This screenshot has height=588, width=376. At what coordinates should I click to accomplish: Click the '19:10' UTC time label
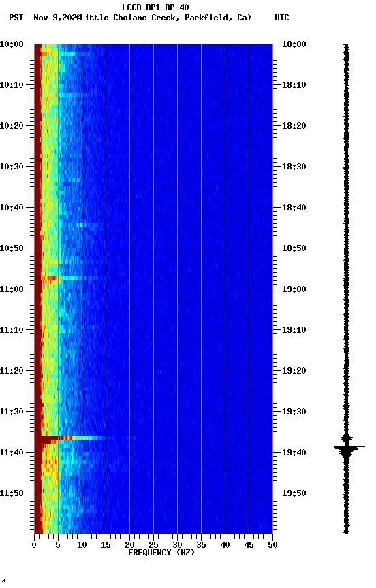[x=294, y=330]
